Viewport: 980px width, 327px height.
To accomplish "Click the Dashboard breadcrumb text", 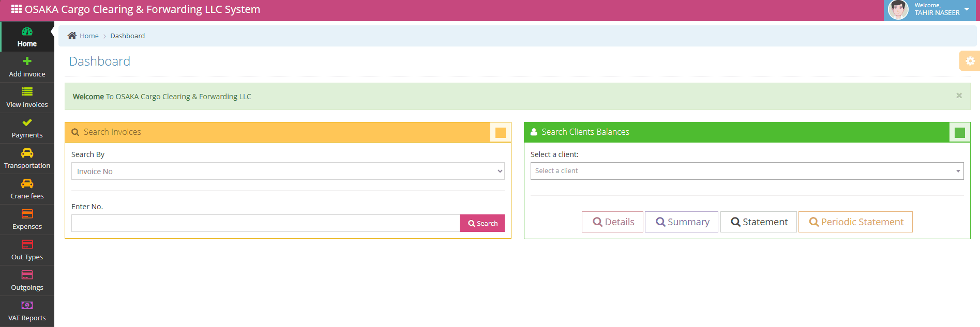I will tap(127, 36).
